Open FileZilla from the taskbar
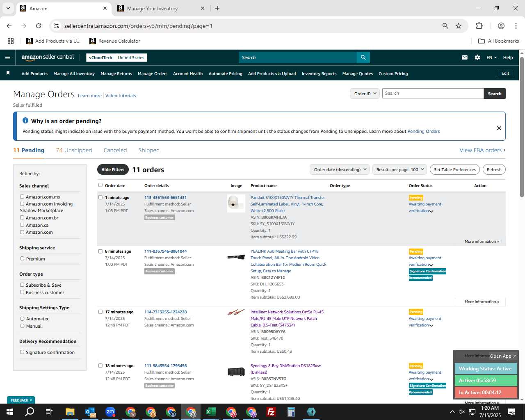This screenshot has width=525, height=420. [x=271, y=412]
